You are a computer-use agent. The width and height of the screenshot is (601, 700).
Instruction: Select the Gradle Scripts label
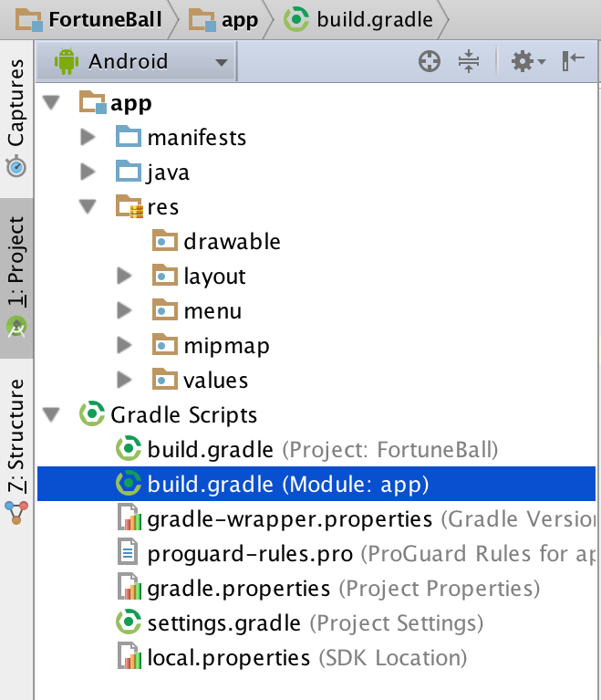184,414
